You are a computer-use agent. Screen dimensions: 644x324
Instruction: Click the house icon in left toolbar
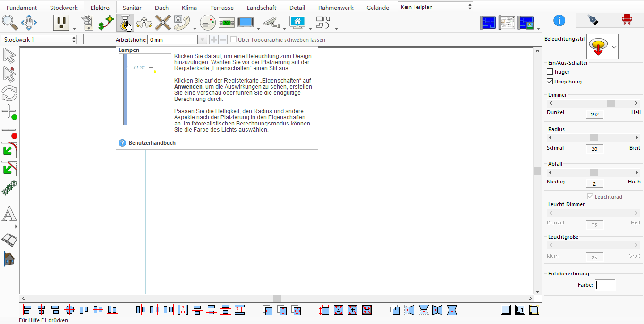[x=9, y=258]
